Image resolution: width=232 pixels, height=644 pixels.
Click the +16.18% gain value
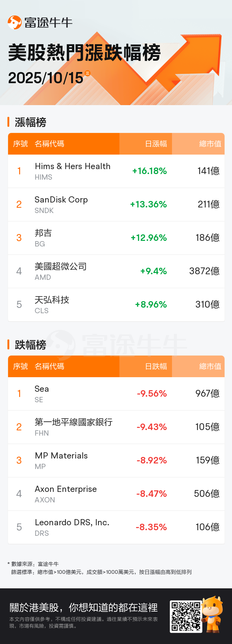pyautogui.click(x=149, y=171)
